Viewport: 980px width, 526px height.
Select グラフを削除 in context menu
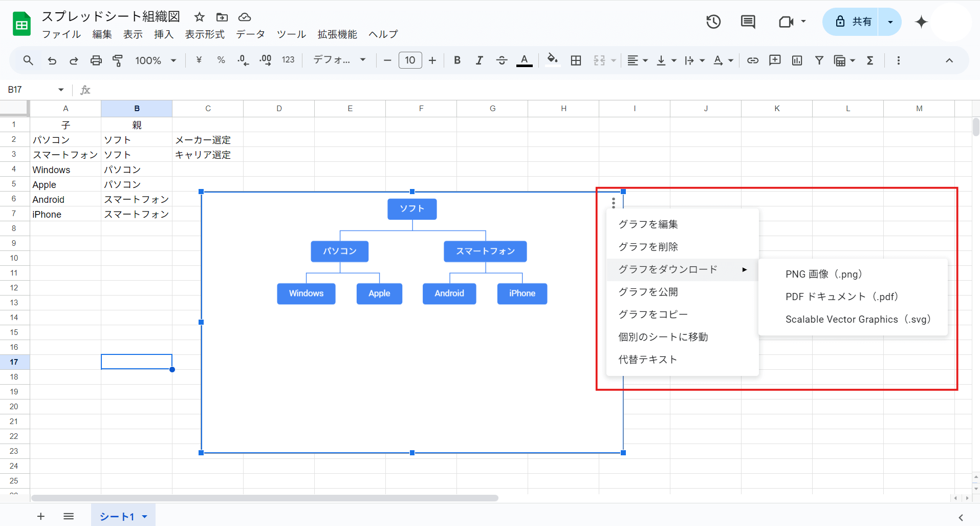(x=682, y=247)
